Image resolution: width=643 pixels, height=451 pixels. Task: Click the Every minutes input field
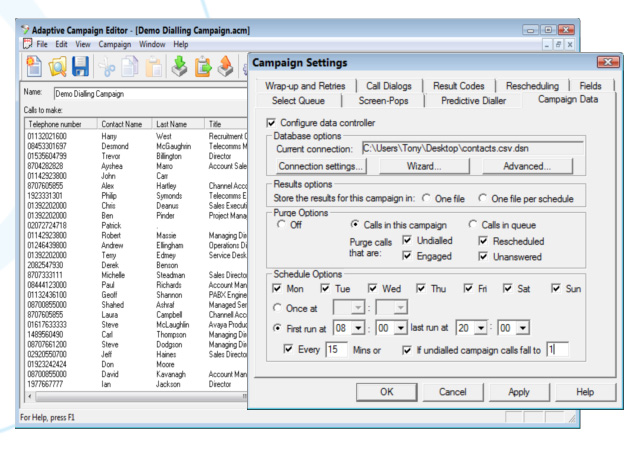coord(334,350)
